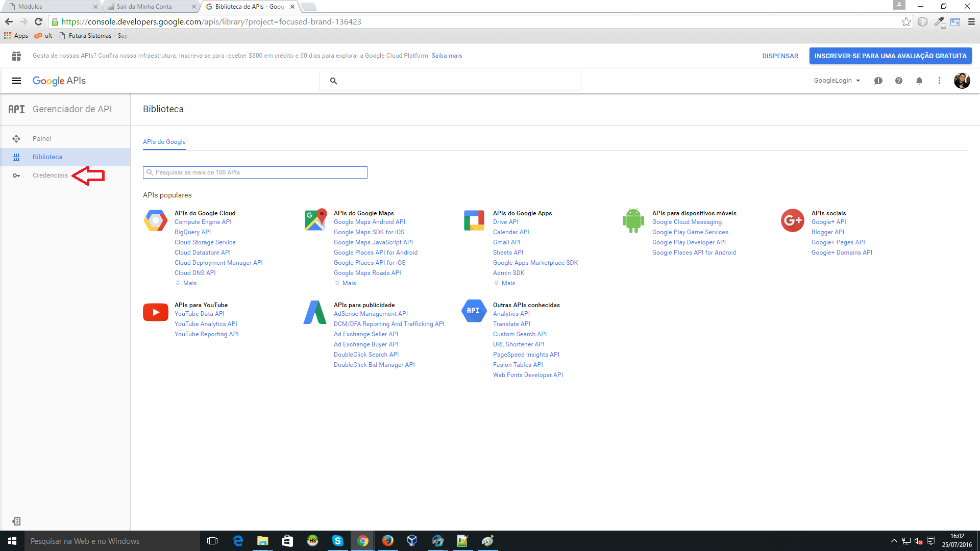Open Skype from the taskbar

337,541
